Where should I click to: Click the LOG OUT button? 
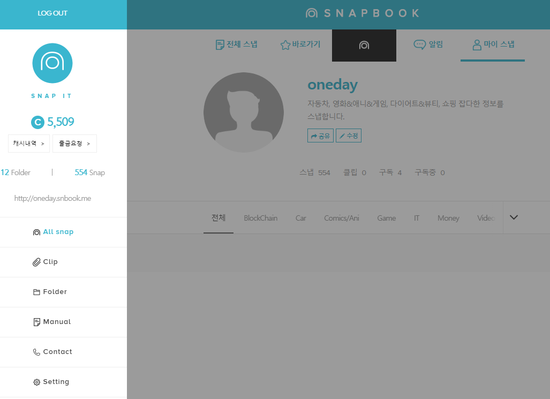click(52, 13)
